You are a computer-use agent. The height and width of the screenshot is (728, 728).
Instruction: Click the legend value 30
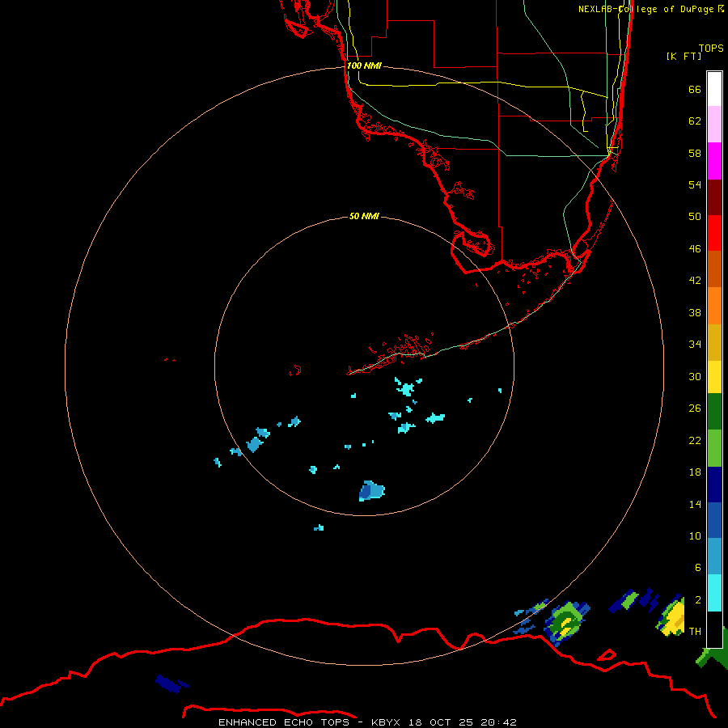pos(695,376)
